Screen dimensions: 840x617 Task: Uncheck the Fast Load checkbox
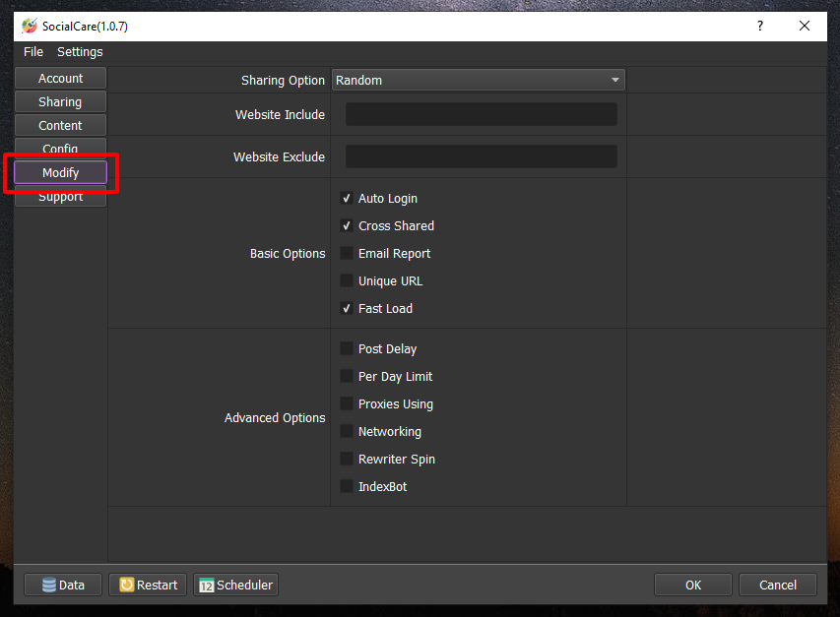(347, 308)
